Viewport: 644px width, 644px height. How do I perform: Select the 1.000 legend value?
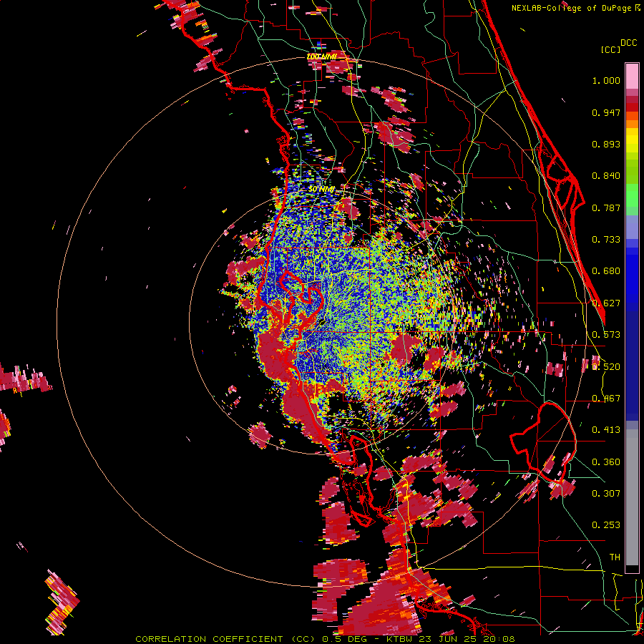pos(606,80)
